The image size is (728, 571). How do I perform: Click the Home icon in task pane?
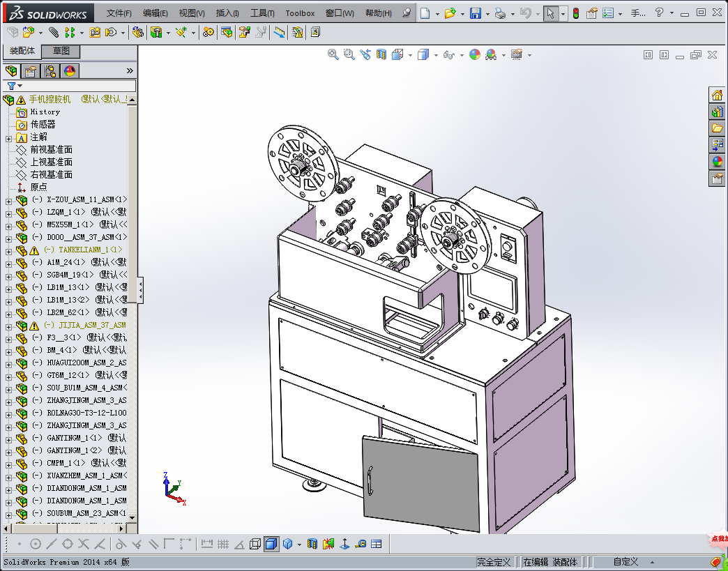pos(717,96)
